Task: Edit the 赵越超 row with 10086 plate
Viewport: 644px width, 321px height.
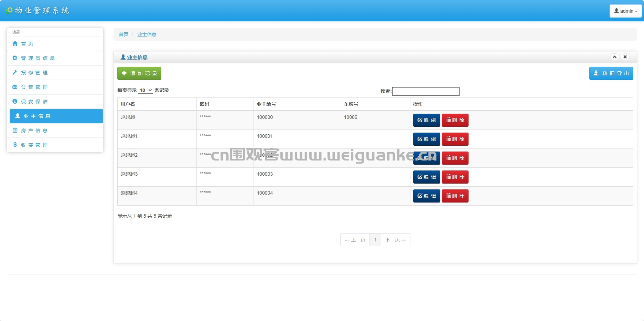Action: pos(427,120)
